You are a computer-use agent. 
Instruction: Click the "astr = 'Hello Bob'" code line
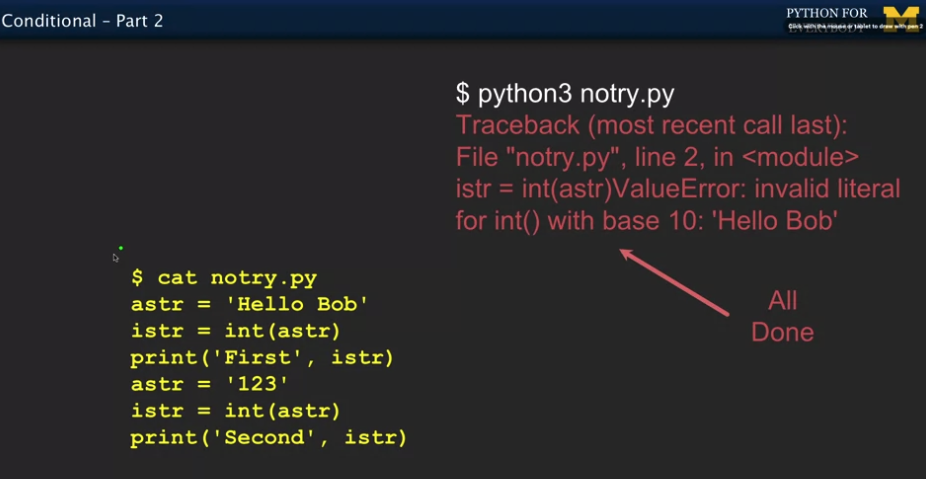(x=249, y=305)
